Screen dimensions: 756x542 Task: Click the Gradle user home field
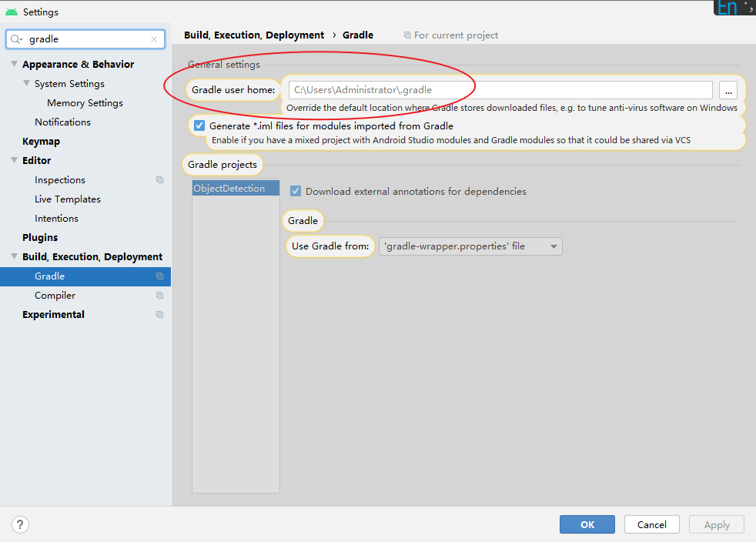(x=500, y=90)
